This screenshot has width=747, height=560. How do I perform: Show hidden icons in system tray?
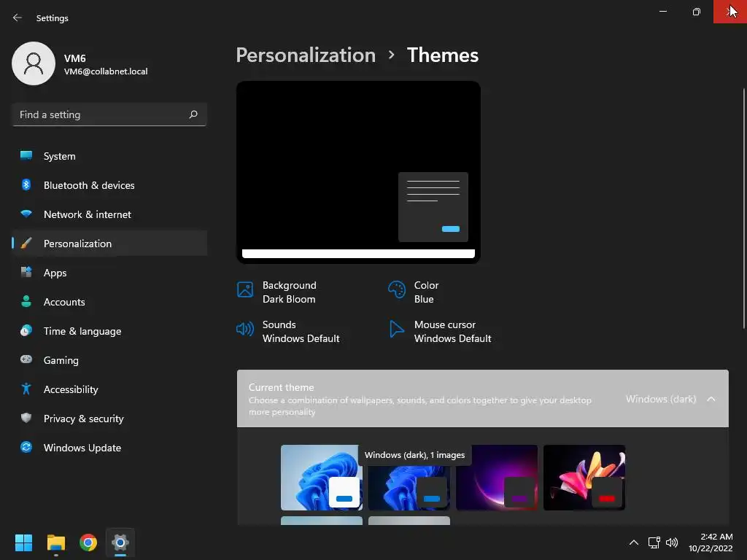[634, 542]
